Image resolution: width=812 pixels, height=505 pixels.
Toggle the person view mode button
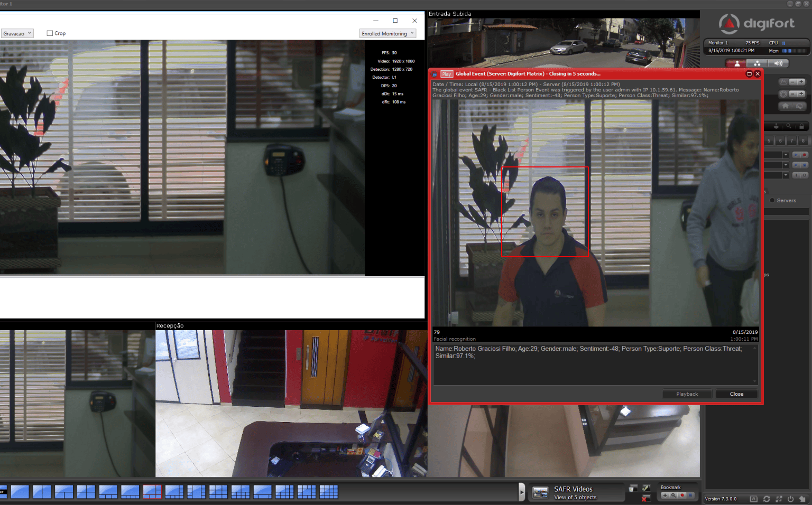pyautogui.click(x=737, y=63)
